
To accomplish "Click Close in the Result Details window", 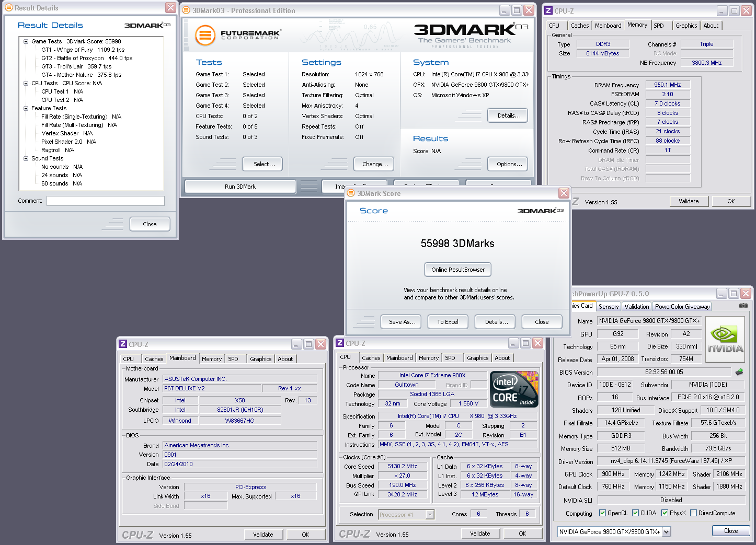I will pos(150,224).
